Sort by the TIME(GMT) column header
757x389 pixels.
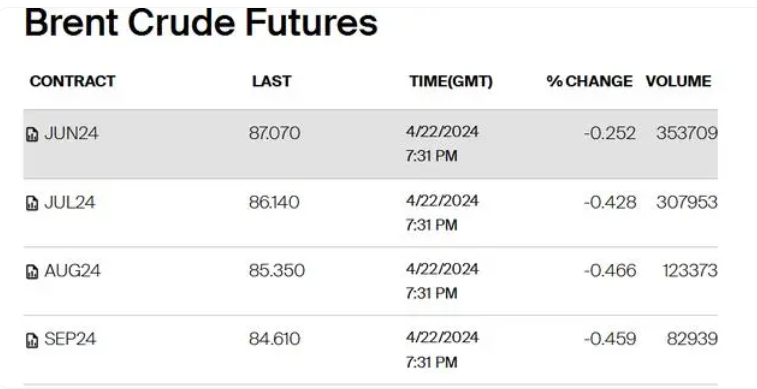click(x=451, y=82)
